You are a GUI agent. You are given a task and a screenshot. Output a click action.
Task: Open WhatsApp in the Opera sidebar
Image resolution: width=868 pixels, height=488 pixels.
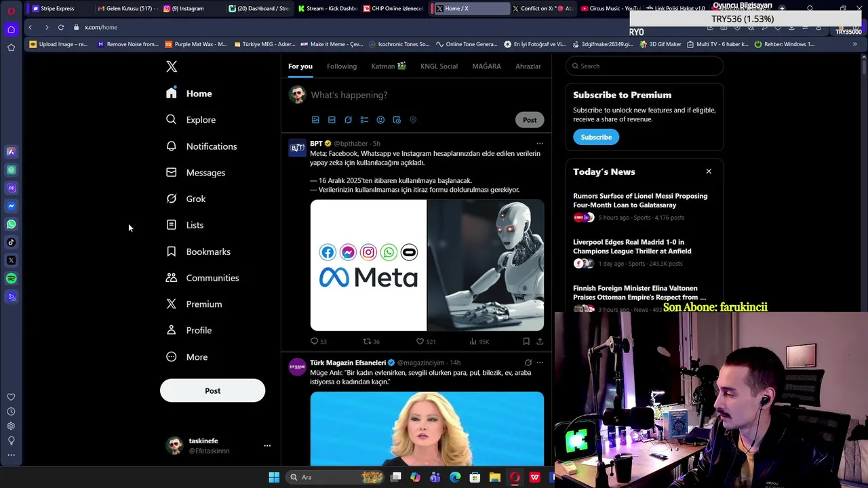click(11, 224)
